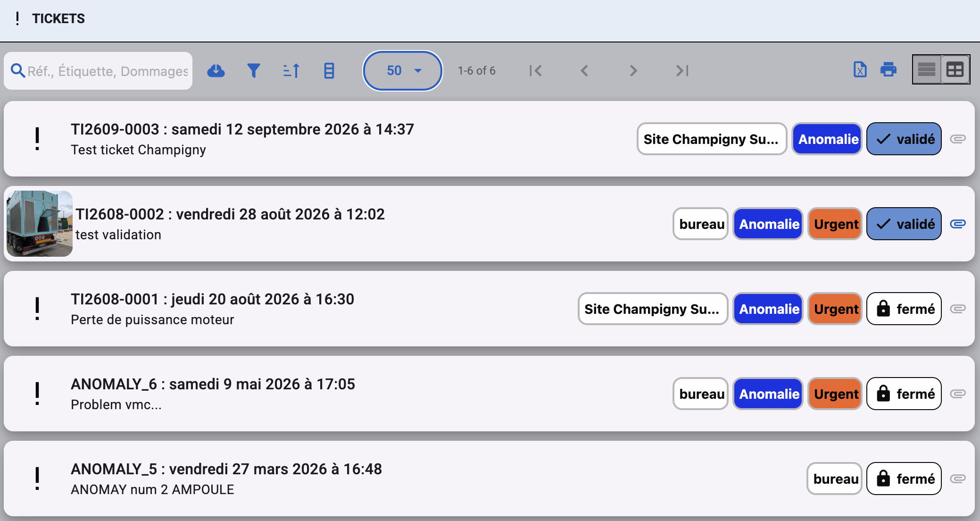Click bureau tag on TI2608-0002
This screenshot has height=521, width=980.
701,224
